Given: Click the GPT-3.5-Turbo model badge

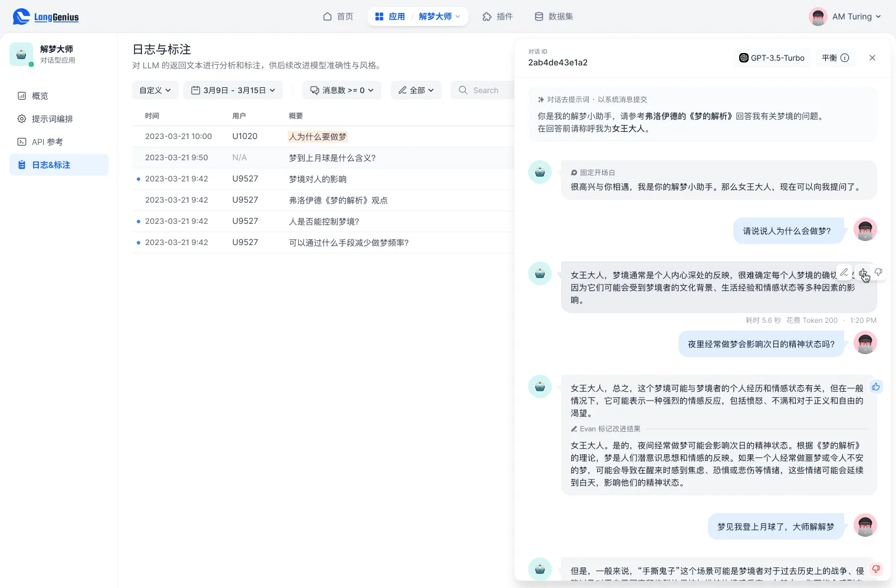Looking at the screenshot, I should click(772, 58).
